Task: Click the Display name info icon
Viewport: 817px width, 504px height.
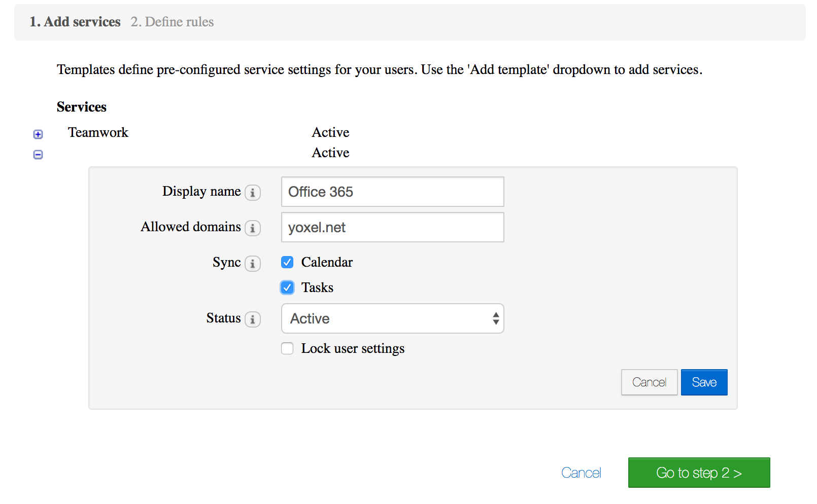Action: click(253, 193)
